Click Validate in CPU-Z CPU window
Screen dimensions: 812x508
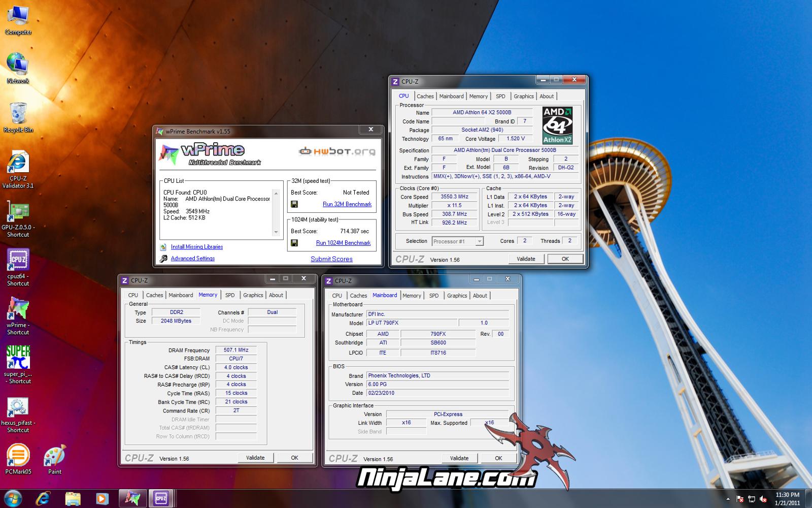coord(526,259)
